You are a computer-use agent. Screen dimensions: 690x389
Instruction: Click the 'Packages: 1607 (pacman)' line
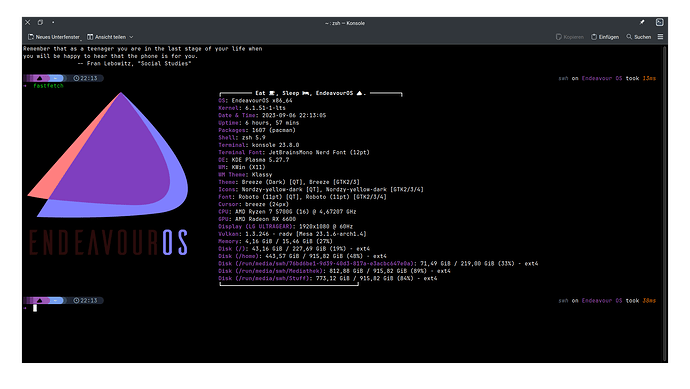257,130
